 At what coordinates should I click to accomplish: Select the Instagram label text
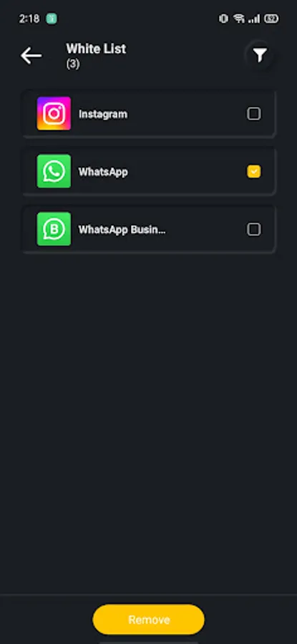103,114
